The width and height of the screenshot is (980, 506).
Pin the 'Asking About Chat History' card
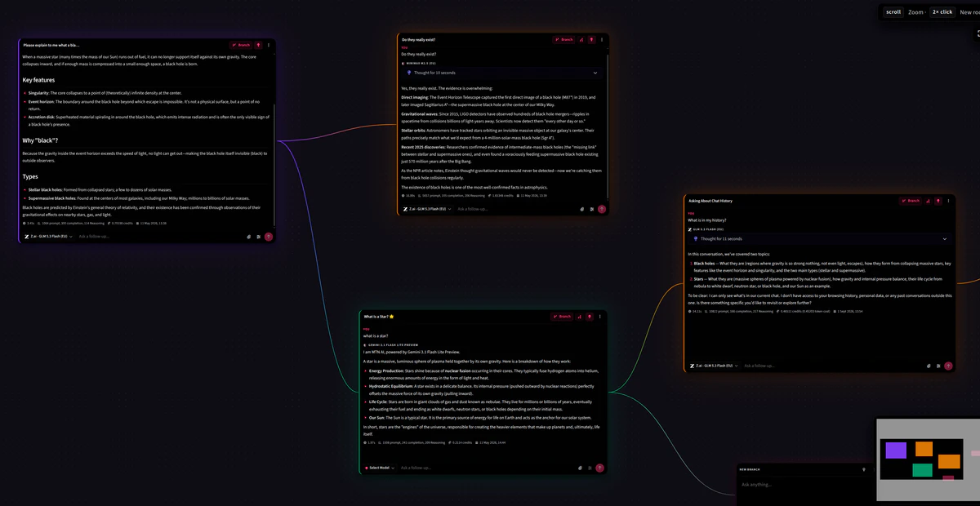click(x=938, y=201)
